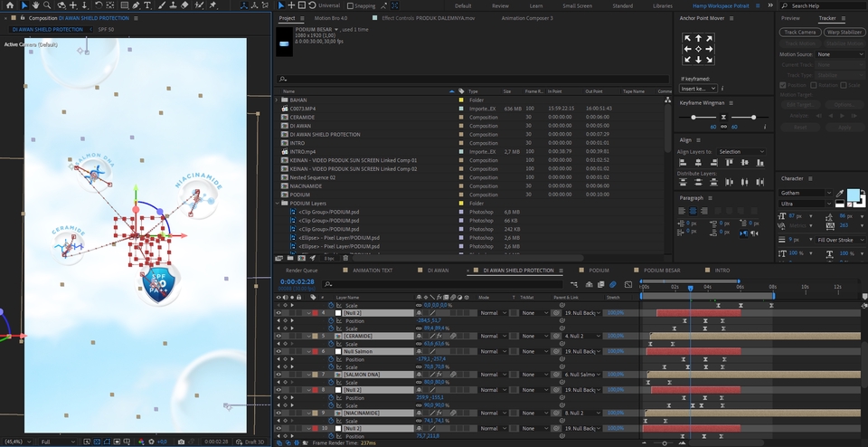
Task: Open the Align Layers to Selection dropdown
Action: (x=741, y=152)
